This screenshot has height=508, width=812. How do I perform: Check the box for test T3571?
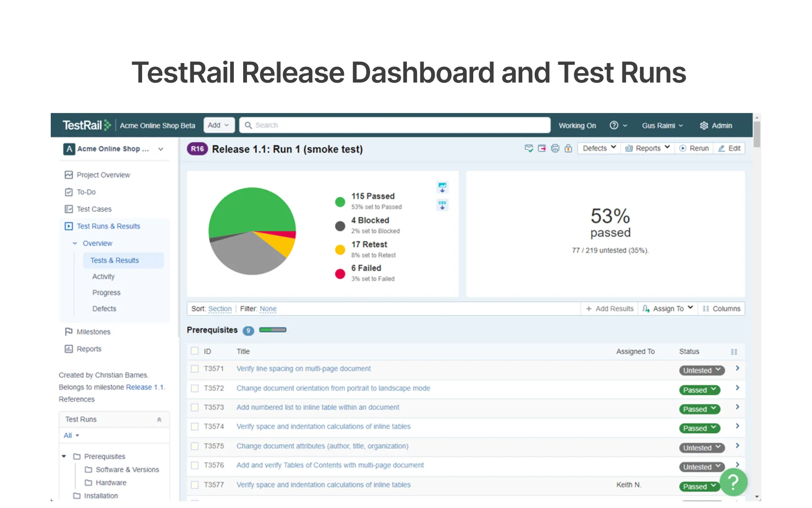point(195,369)
